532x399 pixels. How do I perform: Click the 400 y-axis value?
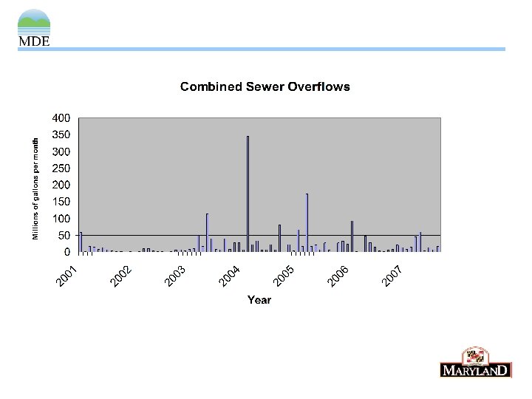coord(61,118)
